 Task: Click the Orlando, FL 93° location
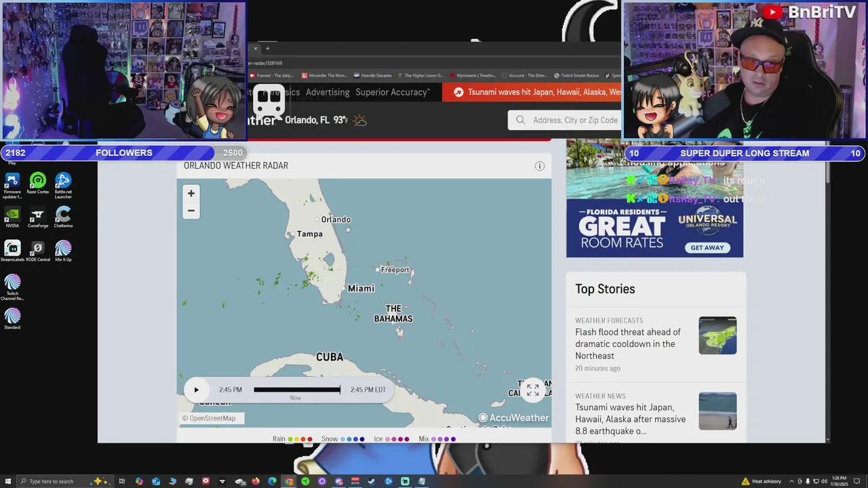(317, 120)
